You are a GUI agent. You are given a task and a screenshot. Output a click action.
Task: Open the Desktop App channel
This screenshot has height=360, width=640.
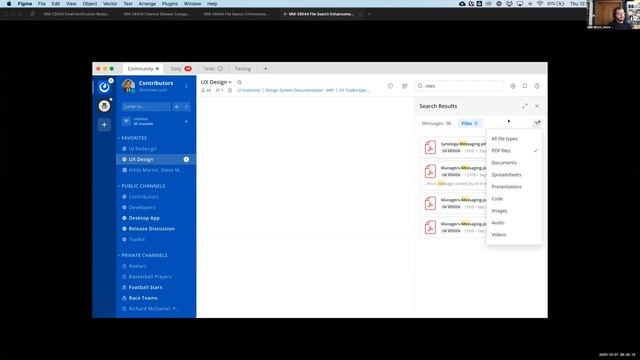click(x=144, y=218)
